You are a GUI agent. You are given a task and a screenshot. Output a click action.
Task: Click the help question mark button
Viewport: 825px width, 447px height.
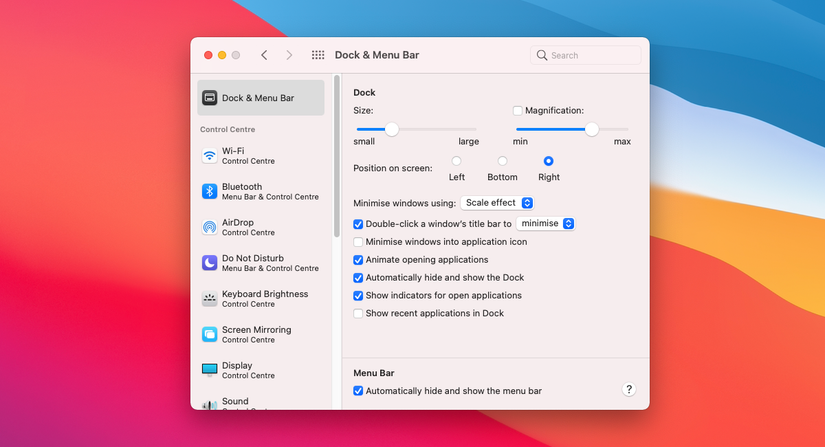pyautogui.click(x=629, y=390)
